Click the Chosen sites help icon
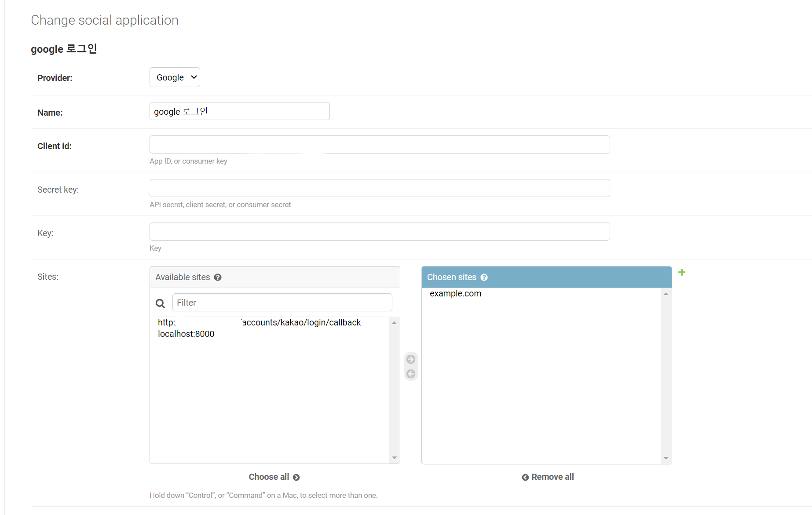Viewport: 812px width, 515px height. click(x=484, y=278)
